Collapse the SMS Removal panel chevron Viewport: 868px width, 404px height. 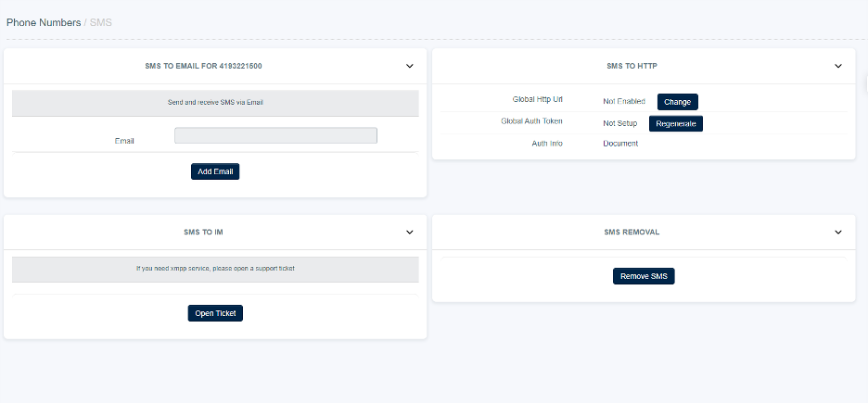[x=838, y=232]
